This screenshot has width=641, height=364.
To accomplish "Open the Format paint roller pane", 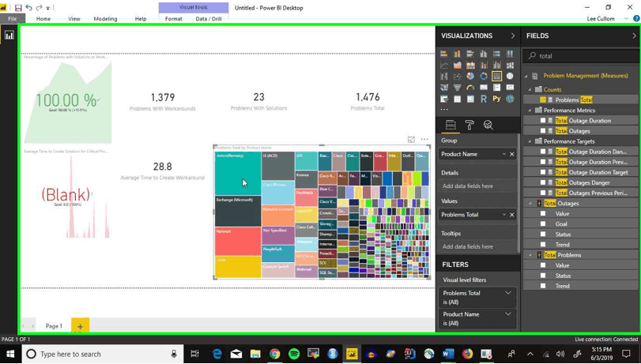I will 469,125.
